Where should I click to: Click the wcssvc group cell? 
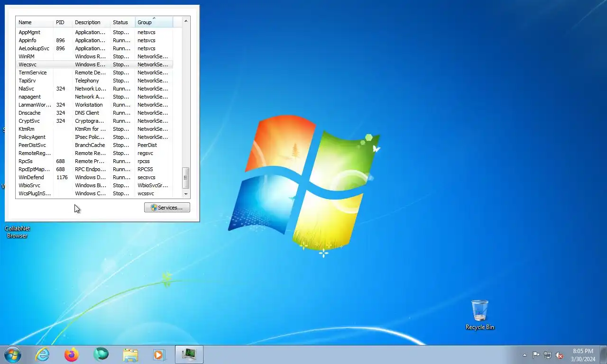[x=146, y=193]
